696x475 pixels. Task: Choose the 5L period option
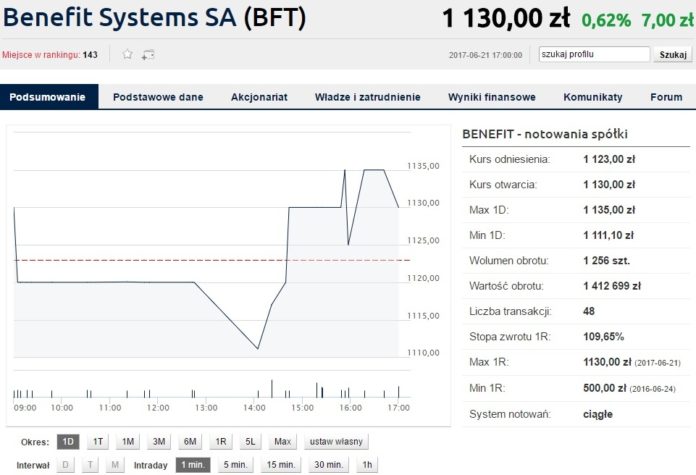[250, 442]
